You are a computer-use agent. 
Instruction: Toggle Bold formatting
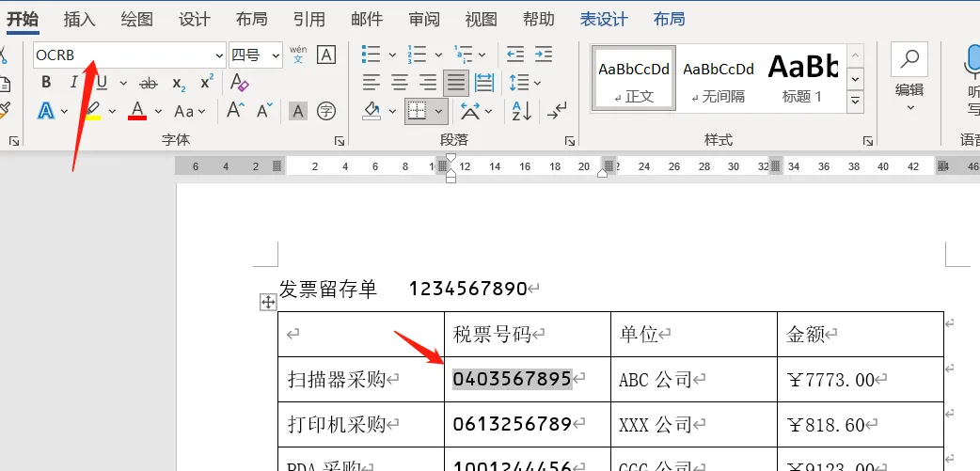point(46,83)
